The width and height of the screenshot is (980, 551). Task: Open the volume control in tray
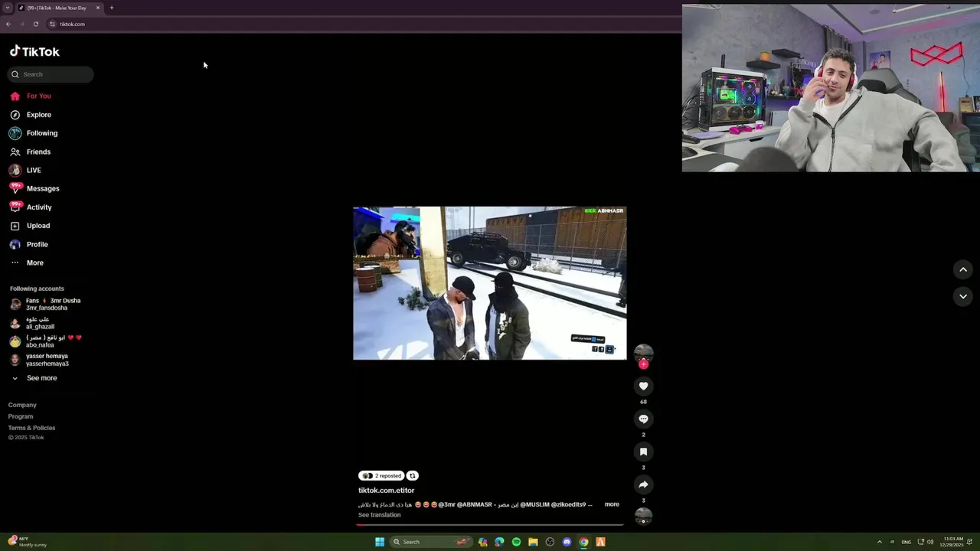point(930,542)
